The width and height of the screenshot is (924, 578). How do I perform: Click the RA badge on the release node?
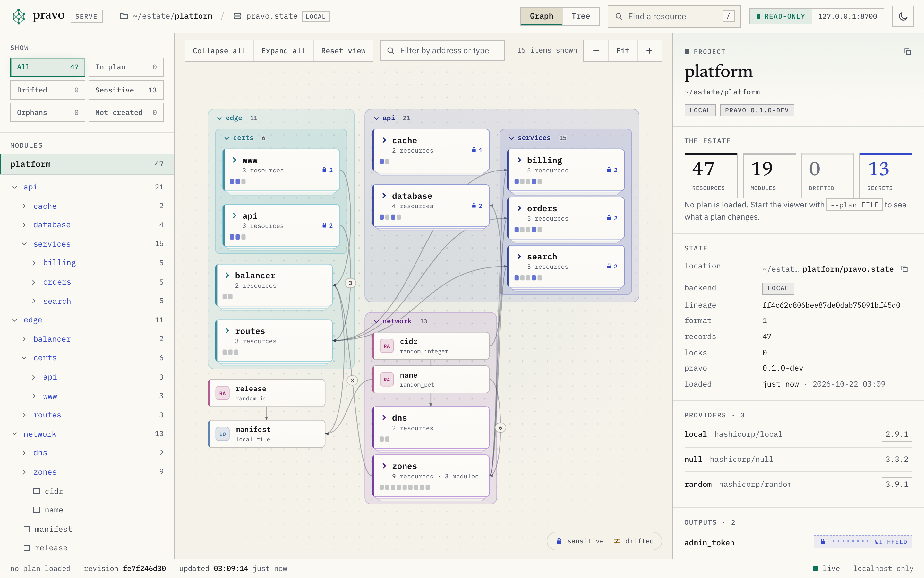(x=223, y=393)
